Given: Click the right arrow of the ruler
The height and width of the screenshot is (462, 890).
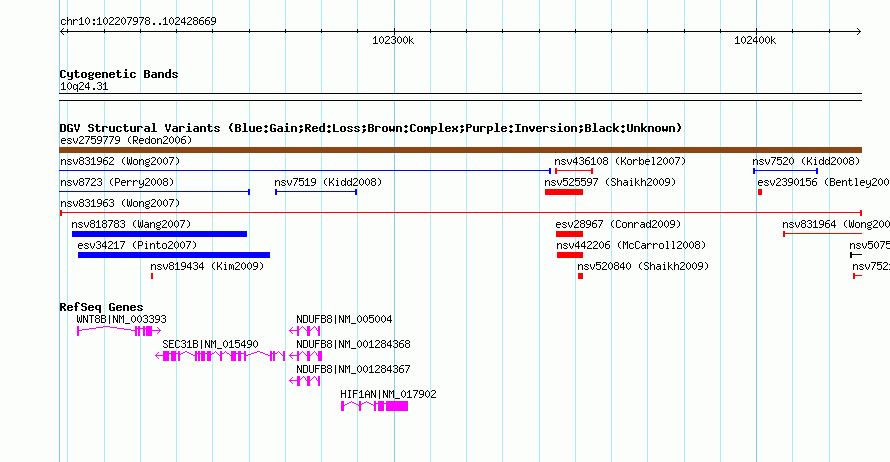Looking at the screenshot, I should (x=858, y=32).
